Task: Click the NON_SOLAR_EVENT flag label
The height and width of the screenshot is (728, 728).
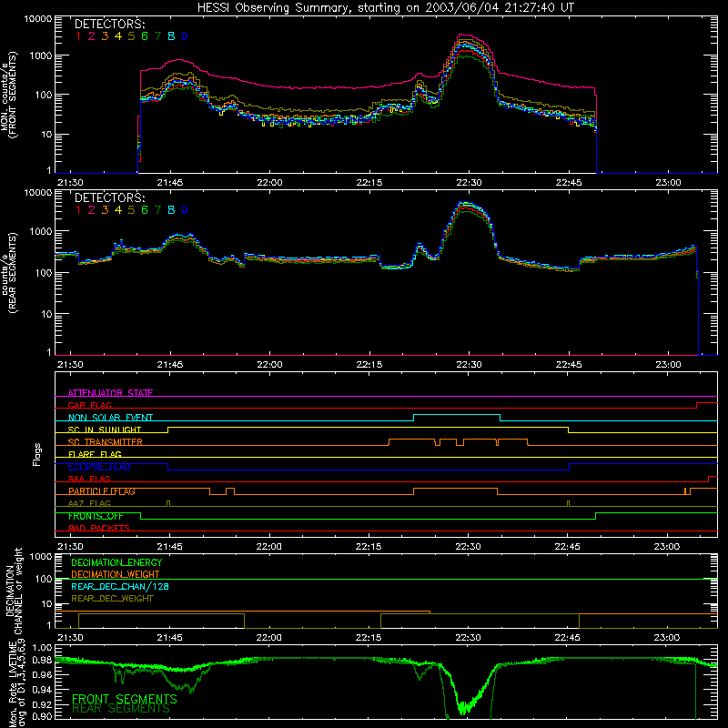Action: [x=110, y=418]
